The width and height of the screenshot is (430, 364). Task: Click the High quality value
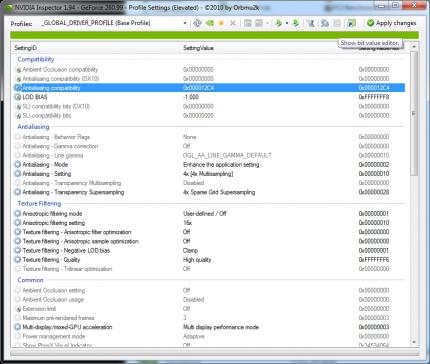coord(197,259)
